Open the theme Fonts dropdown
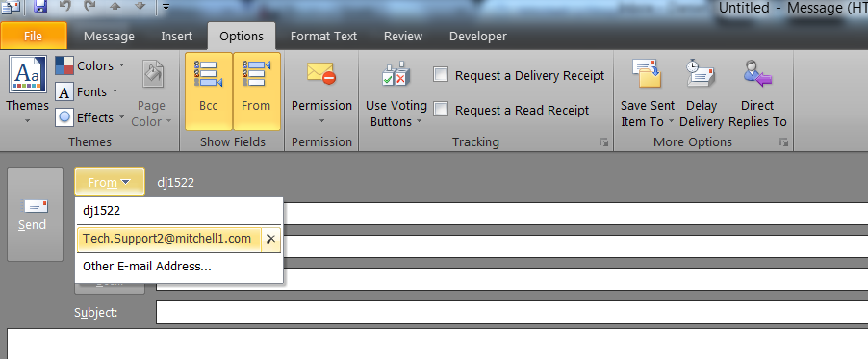 (87, 91)
